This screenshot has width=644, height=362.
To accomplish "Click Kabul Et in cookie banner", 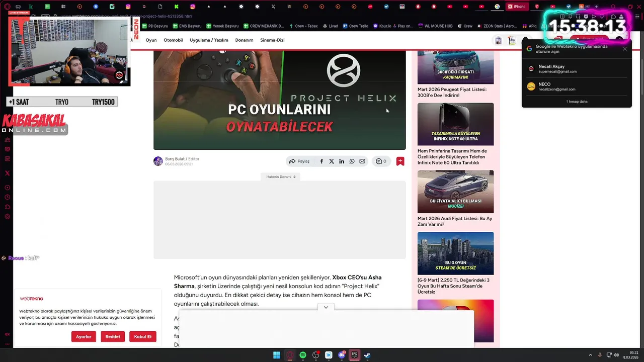I will [143, 336].
